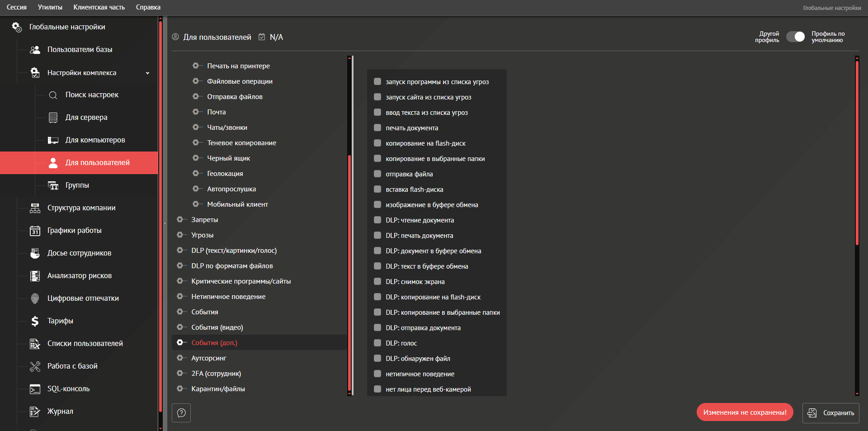The width and height of the screenshot is (868, 431).
Task: Check 'DLP: снимок экрана' option
Action: (x=377, y=282)
